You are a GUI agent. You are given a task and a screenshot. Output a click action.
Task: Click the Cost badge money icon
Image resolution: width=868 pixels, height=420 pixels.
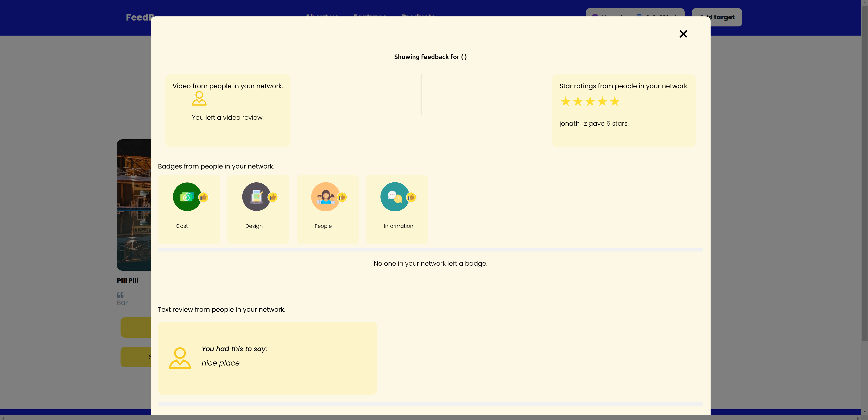(187, 197)
